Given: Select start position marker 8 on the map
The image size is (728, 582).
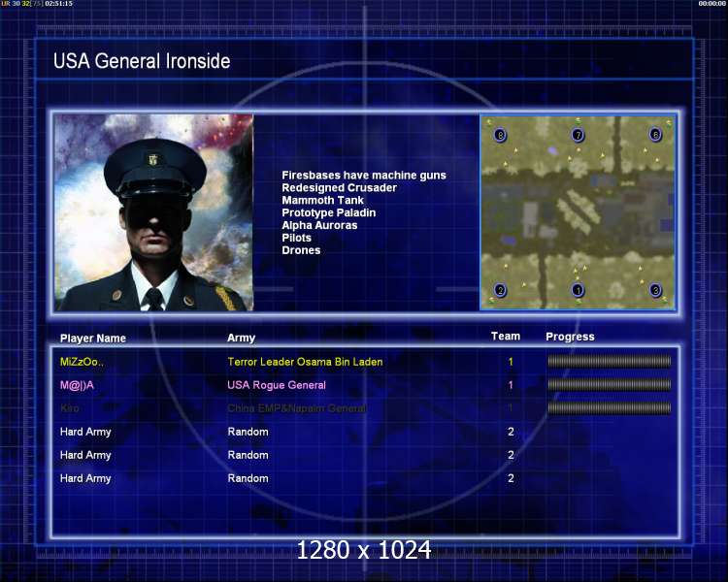Looking at the screenshot, I should click(x=500, y=135).
